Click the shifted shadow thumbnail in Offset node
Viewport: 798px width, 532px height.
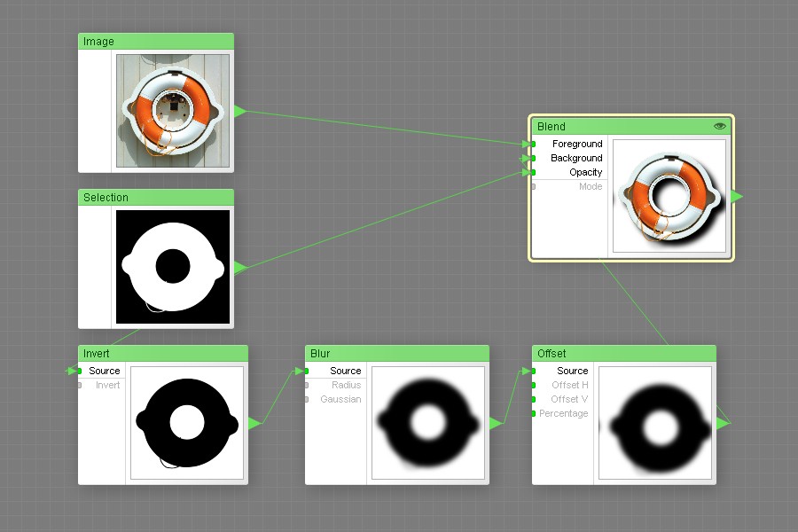point(655,423)
